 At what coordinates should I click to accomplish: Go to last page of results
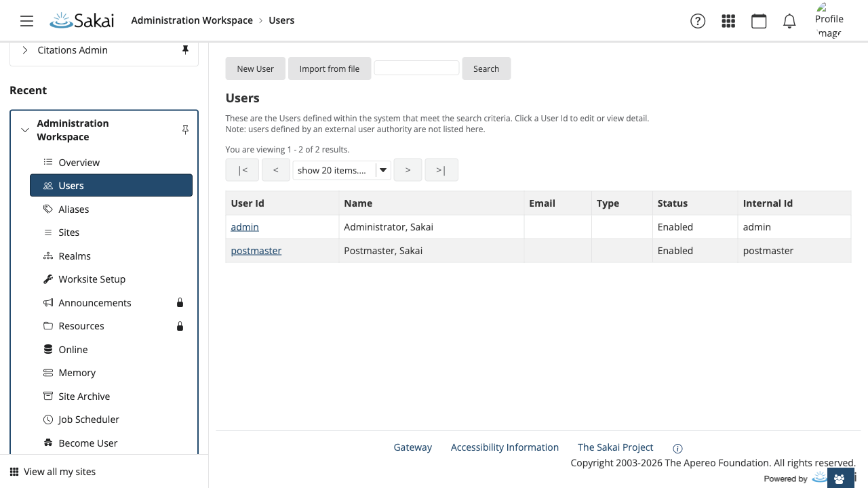441,170
